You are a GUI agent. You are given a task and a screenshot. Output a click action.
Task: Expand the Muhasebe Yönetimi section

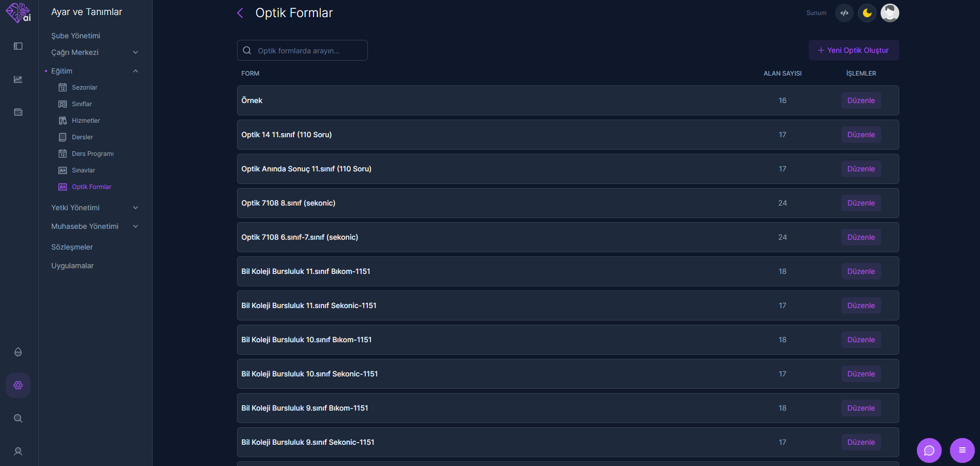[95, 226]
